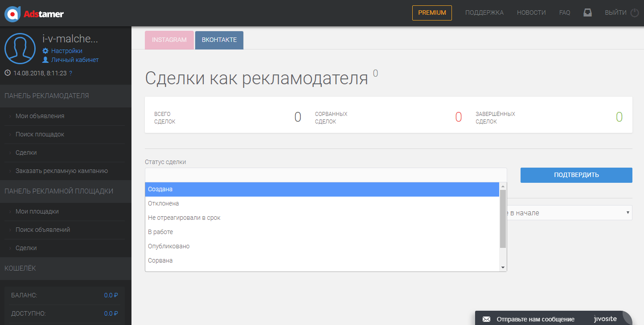Open the FAQ page
This screenshot has height=325, width=644.
[565, 13]
